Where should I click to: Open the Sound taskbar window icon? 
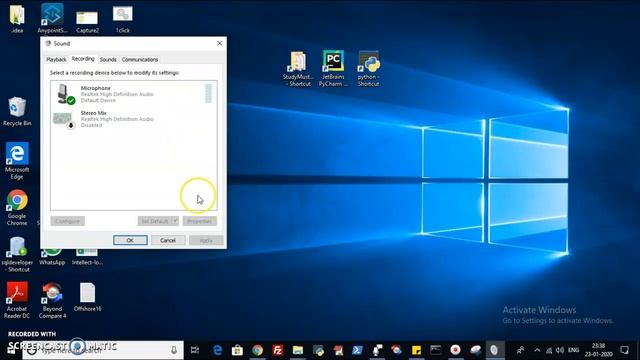[494, 350]
